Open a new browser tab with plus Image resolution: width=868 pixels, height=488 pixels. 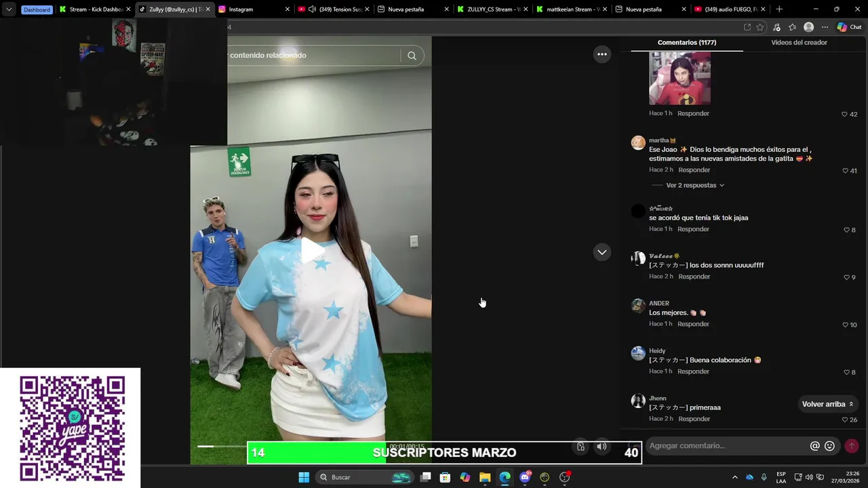[779, 9]
